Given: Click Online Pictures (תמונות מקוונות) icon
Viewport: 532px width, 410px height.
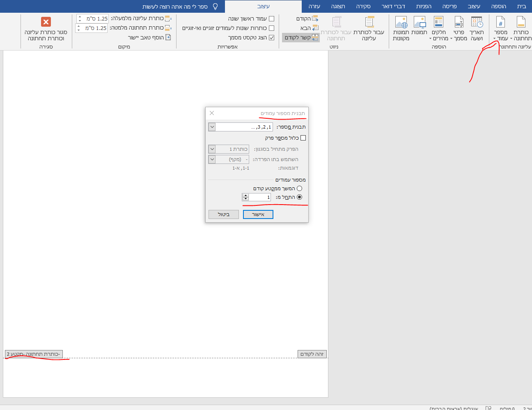Looking at the screenshot, I should point(401,23).
